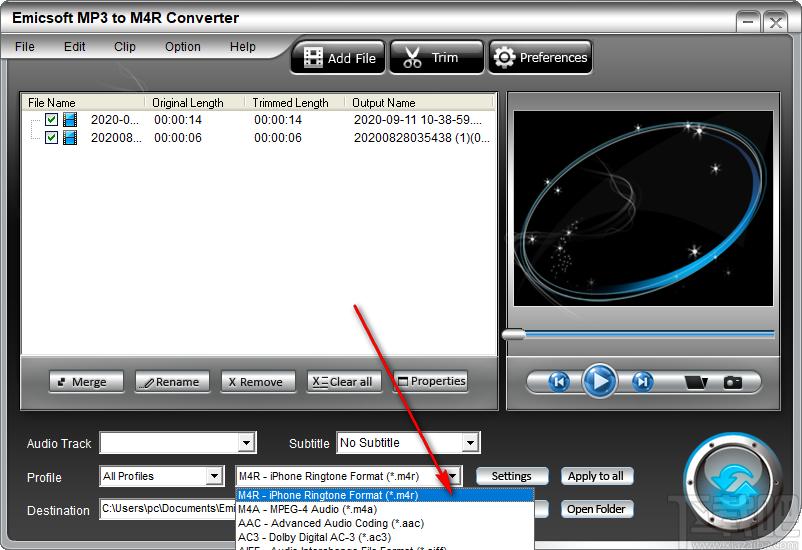This screenshot has width=802, height=550.
Task: Click the Remove button
Action: click(258, 382)
